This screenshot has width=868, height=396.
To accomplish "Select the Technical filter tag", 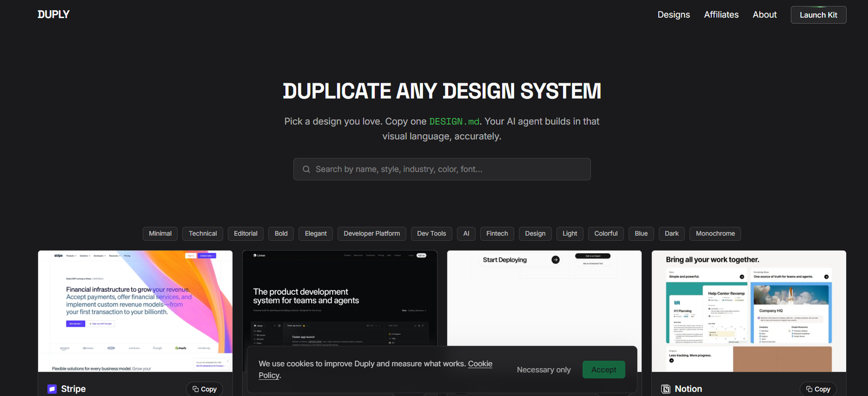I will coord(203,234).
